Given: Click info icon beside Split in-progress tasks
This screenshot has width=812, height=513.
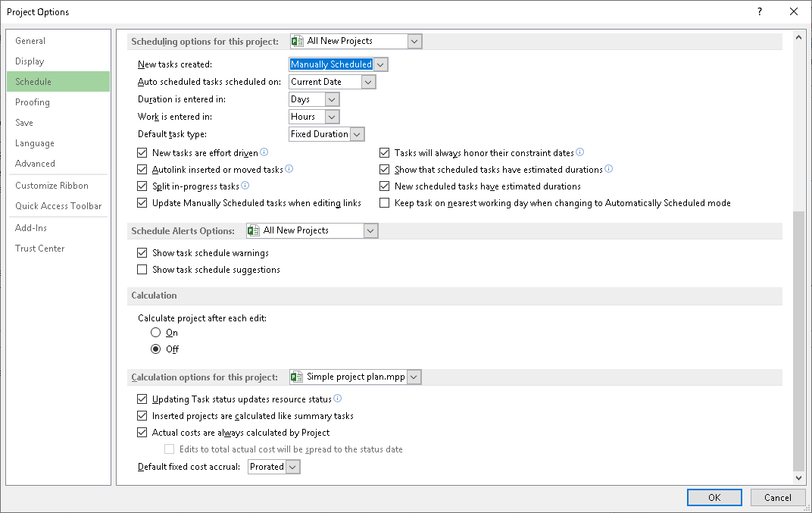Looking at the screenshot, I should [245, 186].
